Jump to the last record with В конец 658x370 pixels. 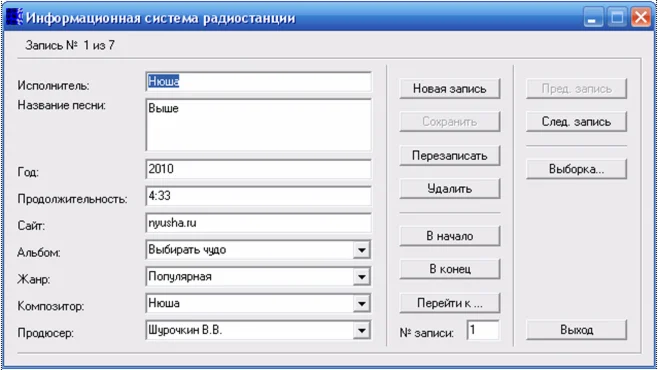pos(449,269)
